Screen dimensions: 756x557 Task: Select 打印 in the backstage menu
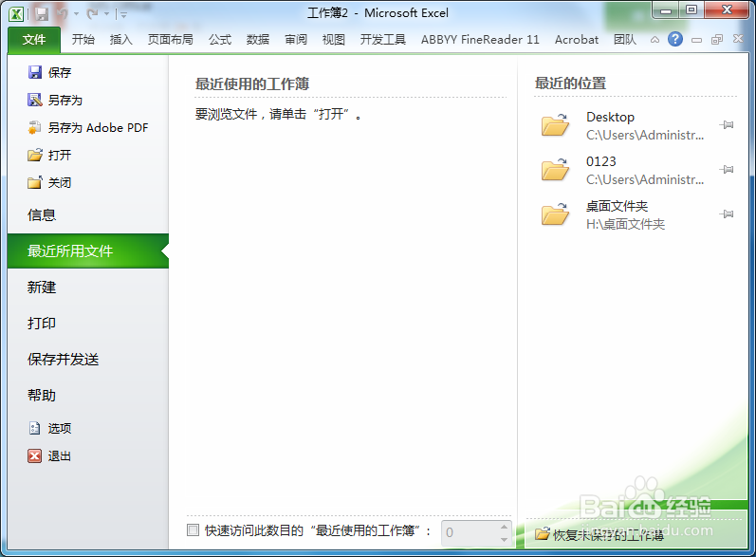coord(88,324)
